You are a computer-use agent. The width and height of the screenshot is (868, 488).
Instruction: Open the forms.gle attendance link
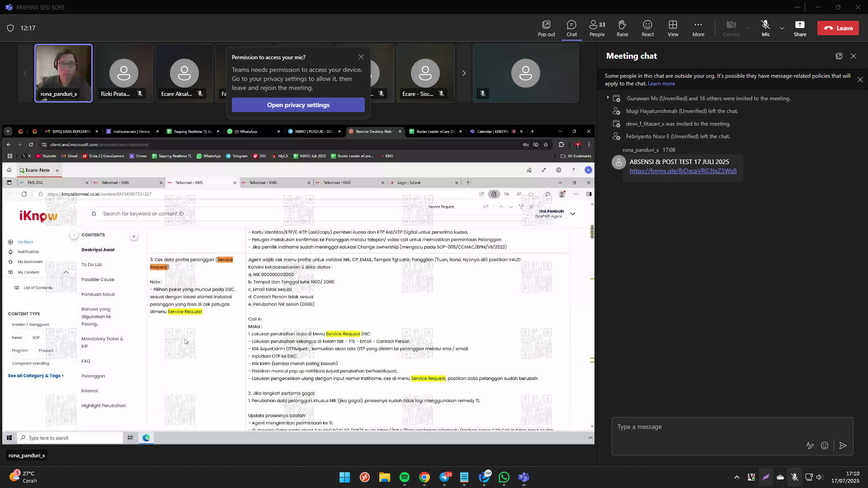[683, 171]
